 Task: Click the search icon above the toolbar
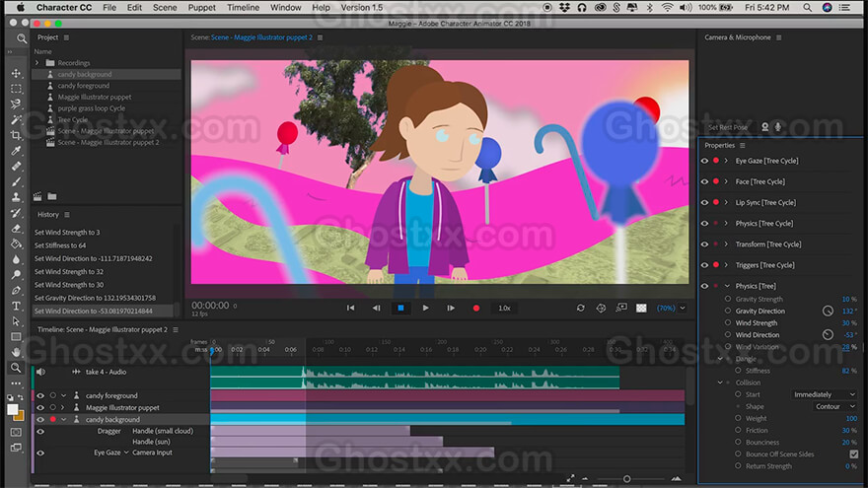click(21, 38)
